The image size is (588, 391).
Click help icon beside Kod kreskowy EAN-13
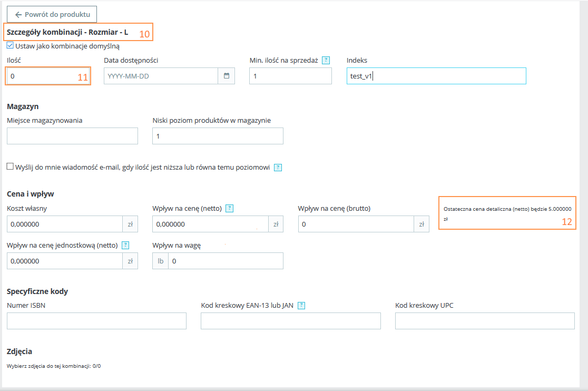[x=301, y=306]
